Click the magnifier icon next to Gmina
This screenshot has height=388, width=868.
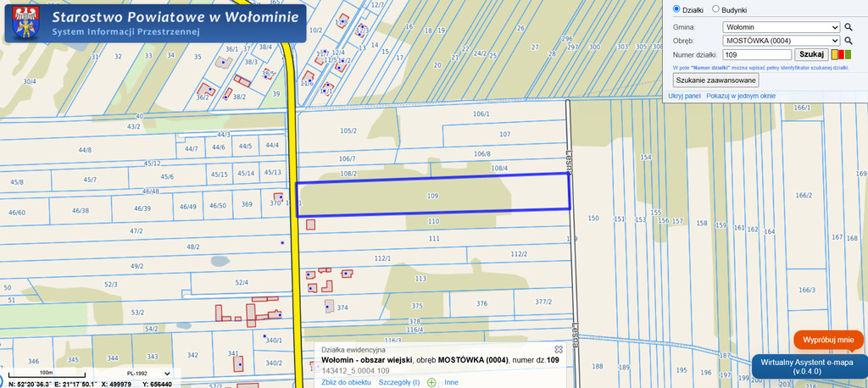click(x=848, y=27)
